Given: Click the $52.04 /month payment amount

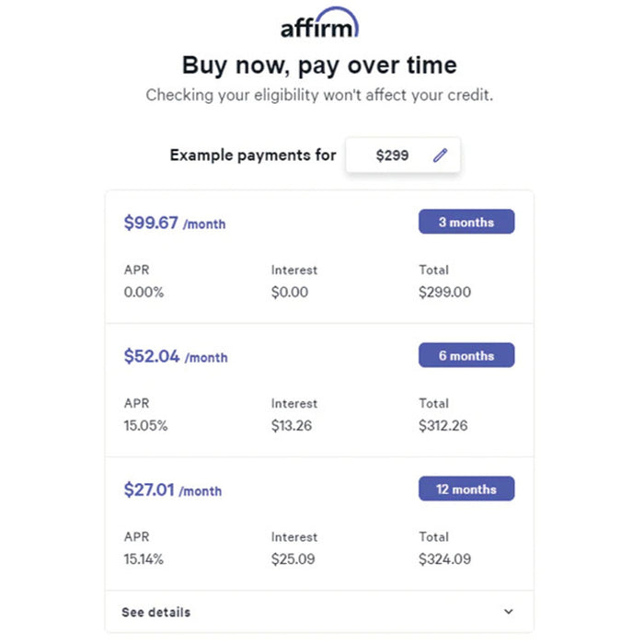Looking at the screenshot, I should (176, 357).
